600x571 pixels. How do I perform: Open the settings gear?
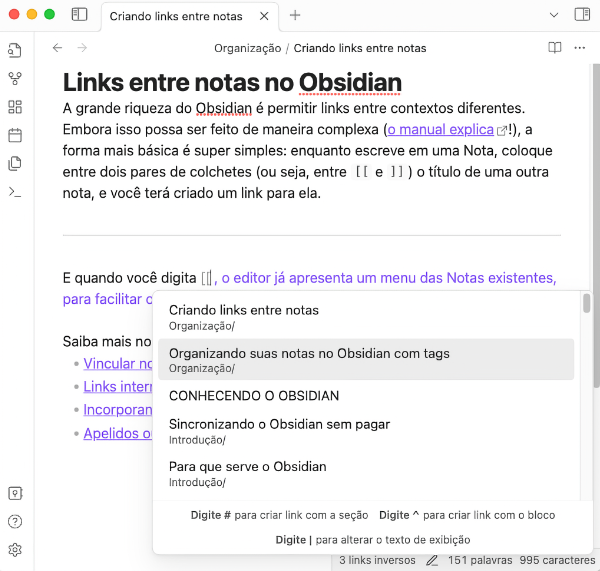15,550
